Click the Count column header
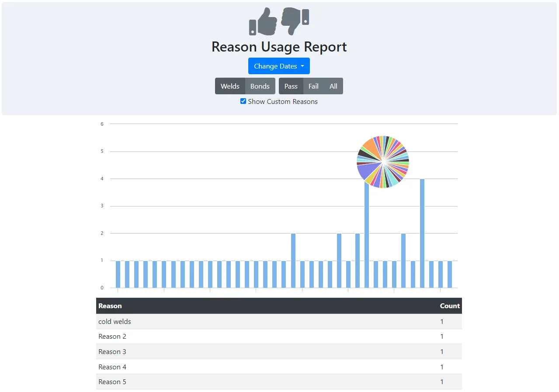Screen dimensions: 559x392 (450, 306)
